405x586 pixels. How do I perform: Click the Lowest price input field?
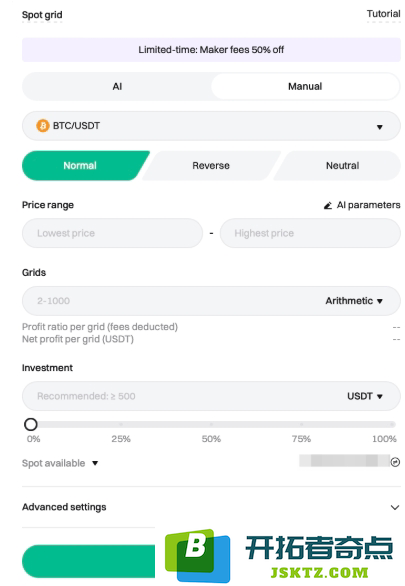point(112,233)
